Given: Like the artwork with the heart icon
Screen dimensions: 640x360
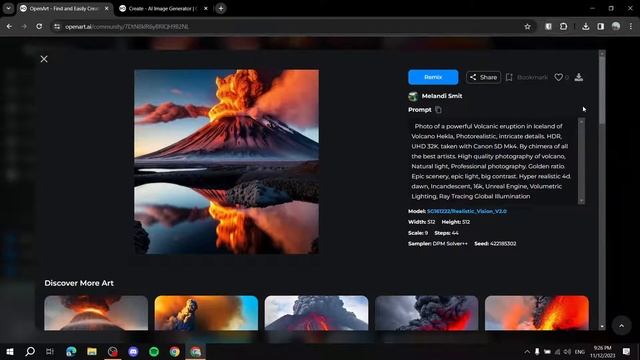Looking at the screenshot, I should tap(558, 77).
